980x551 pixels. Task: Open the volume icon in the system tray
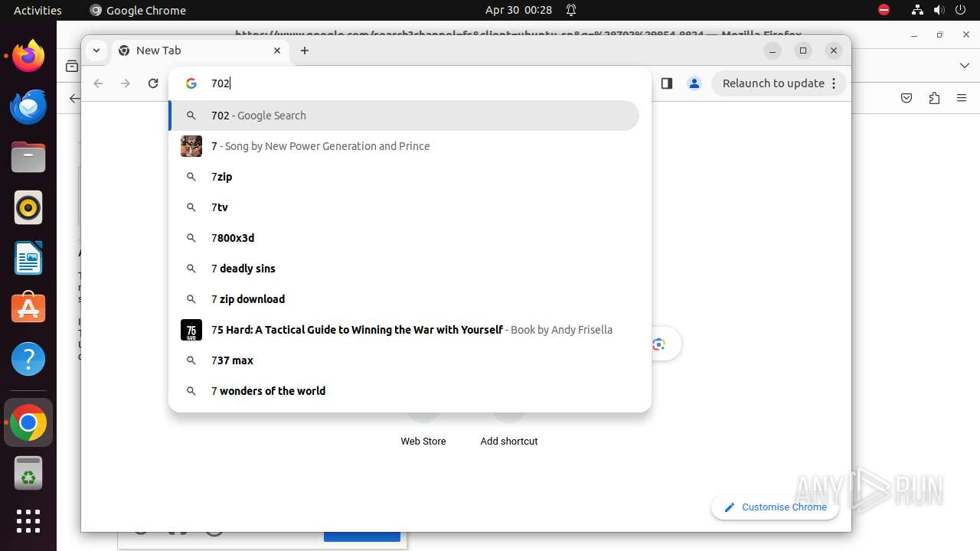click(939, 10)
